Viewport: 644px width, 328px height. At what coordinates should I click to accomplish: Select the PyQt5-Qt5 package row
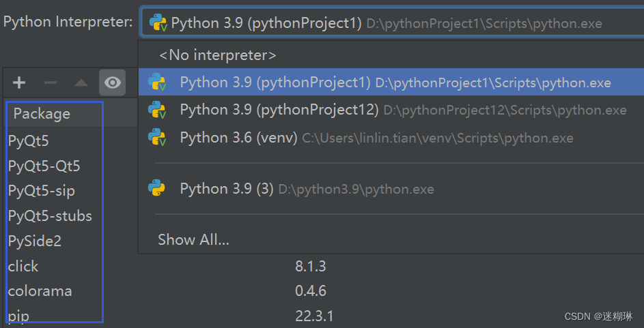click(x=44, y=166)
